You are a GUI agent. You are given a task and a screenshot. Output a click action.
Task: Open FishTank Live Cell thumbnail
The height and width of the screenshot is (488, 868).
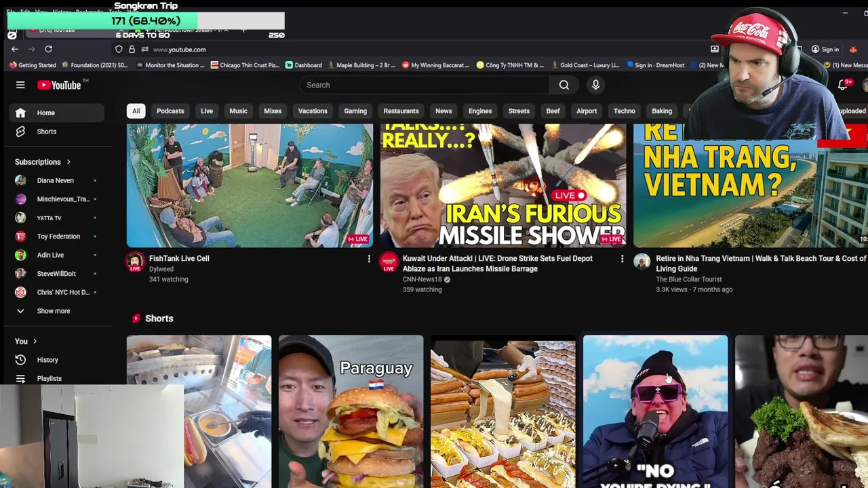coord(250,185)
